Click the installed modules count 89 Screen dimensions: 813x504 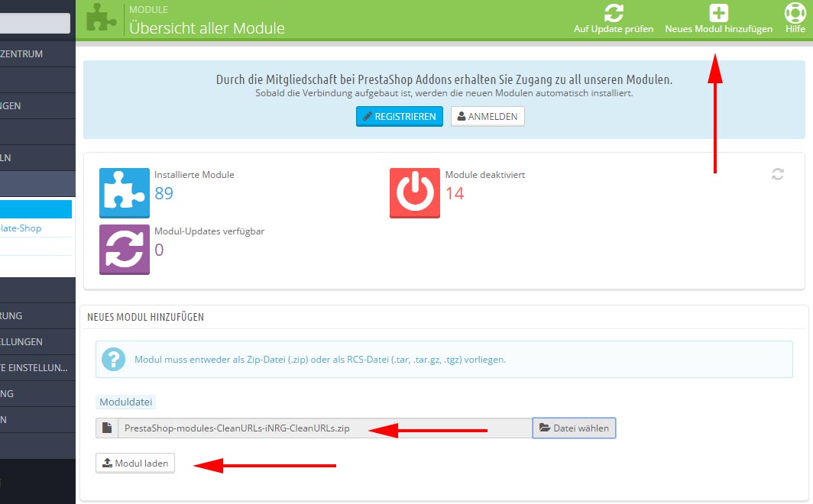(164, 193)
